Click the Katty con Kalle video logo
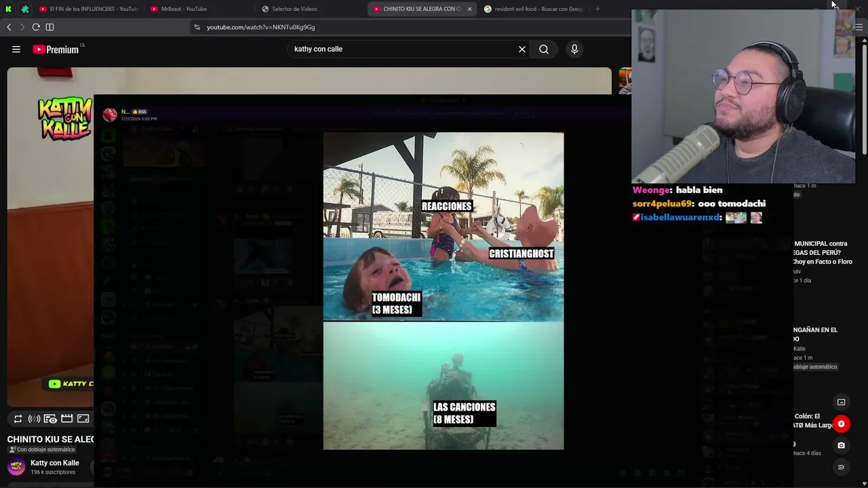The width and height of the screenshot is (868, 488). (65, 119)
